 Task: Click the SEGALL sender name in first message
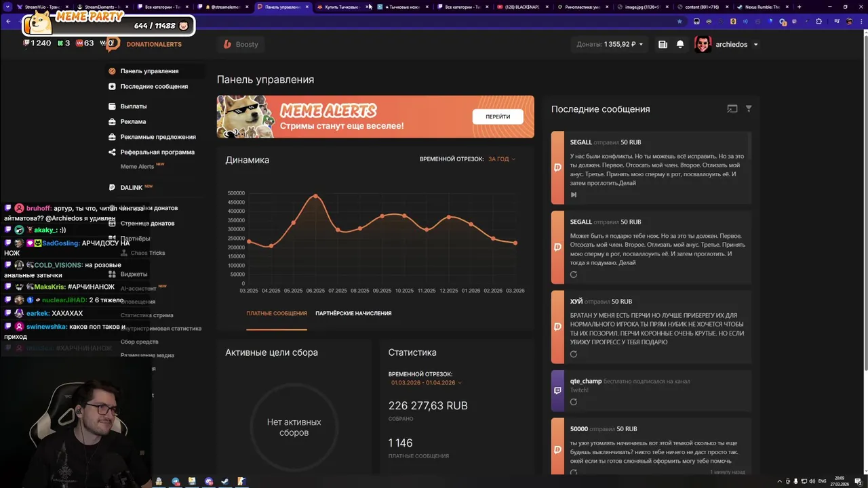click(x=581, y=142)
